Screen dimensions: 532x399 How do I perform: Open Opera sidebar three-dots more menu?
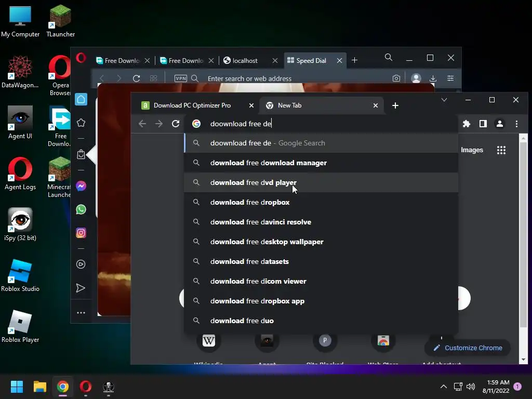[81, 313]
